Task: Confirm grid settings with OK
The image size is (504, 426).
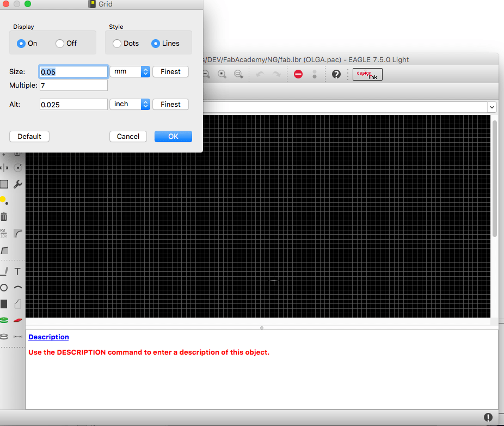Action: click(173, 136)
